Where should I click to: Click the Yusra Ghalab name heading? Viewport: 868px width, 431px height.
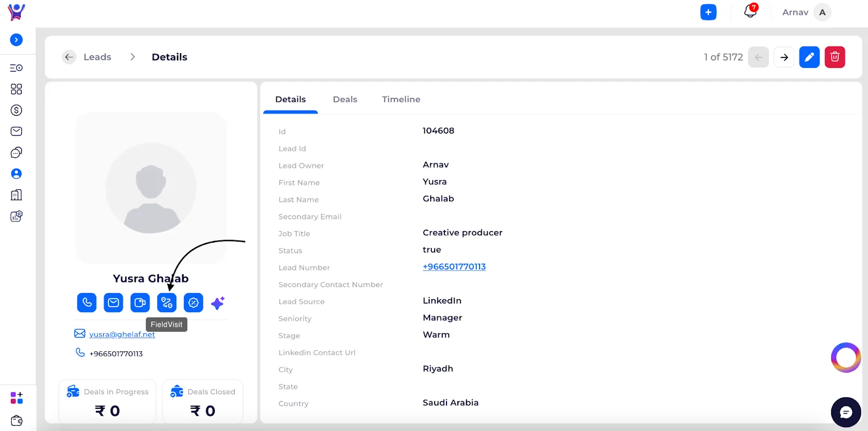coord(151,278)
